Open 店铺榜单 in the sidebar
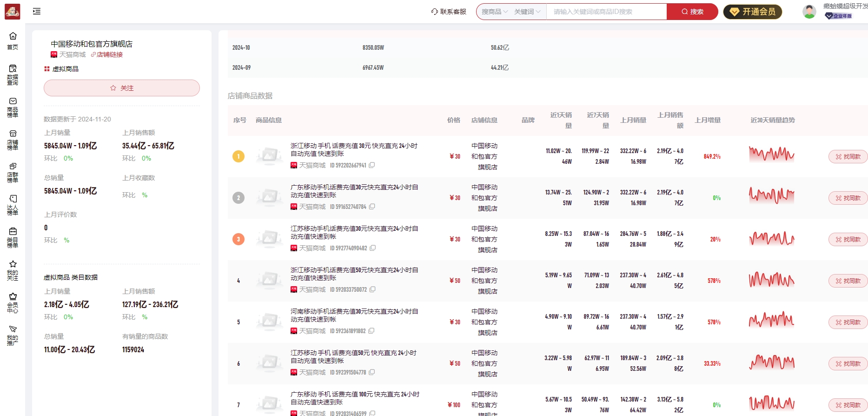The width and height of the screenshot is (868, 416). [13, 140]
